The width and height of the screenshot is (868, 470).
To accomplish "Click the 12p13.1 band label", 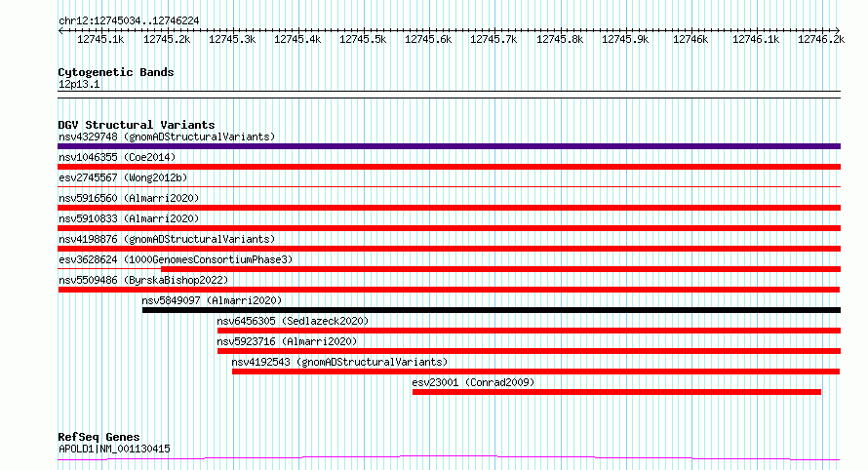I will coord(79,84).
